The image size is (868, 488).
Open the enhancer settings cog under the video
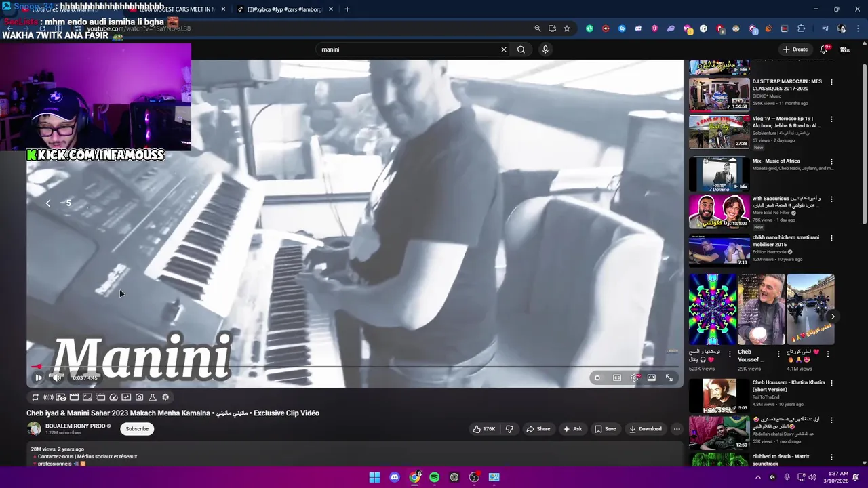(165, 397)
